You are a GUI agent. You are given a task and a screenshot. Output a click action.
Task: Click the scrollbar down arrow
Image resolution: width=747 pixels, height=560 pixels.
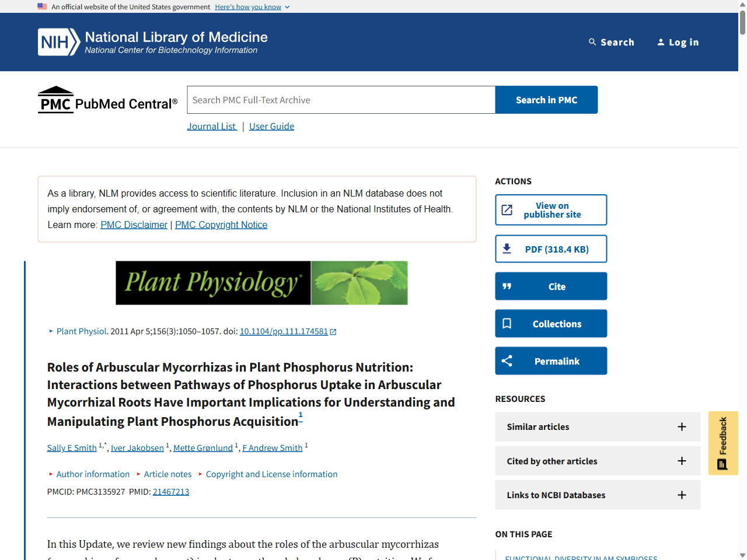point(742,555)
